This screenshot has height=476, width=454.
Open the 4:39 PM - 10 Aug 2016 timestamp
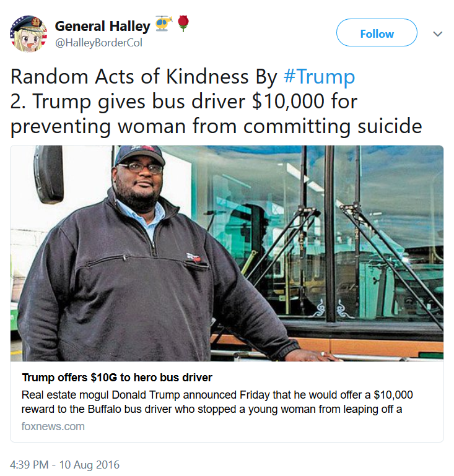click(64, 465)
